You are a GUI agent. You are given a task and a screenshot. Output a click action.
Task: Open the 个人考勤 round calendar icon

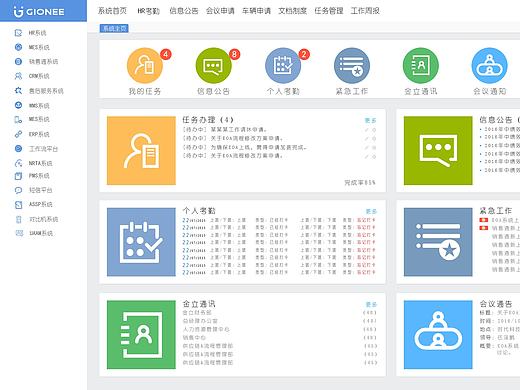[x=283, y=65]
